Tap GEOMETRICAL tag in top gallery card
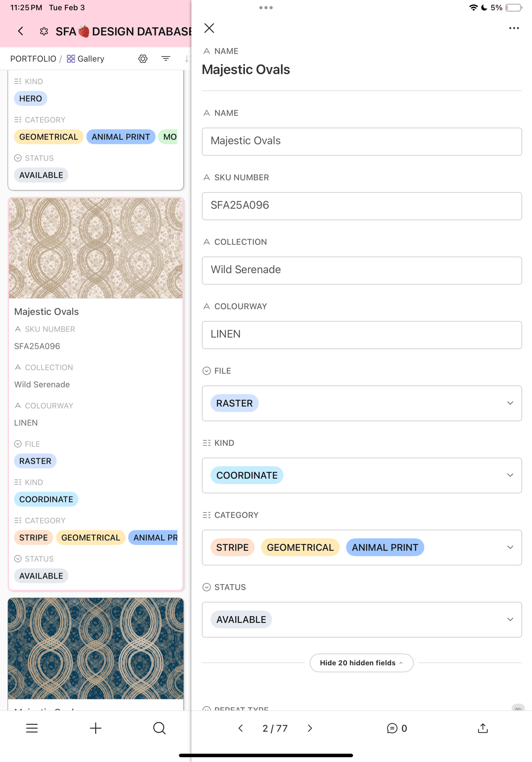The image size is (532, 762). (48, 137)
